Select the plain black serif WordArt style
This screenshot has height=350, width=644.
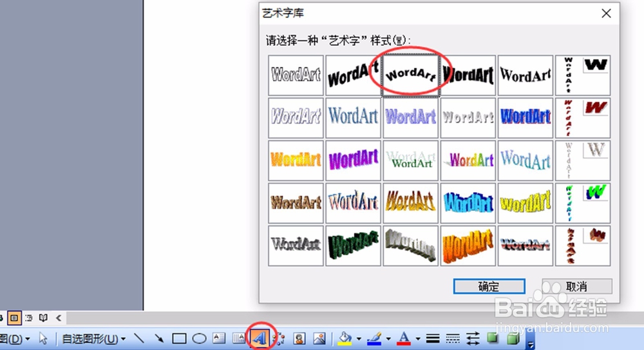[526, 75]
